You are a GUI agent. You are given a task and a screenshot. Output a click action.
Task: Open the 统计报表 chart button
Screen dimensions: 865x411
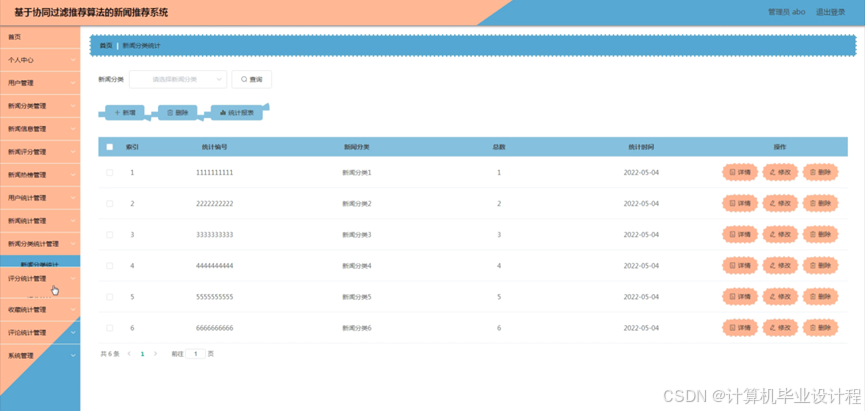(237, 113)
